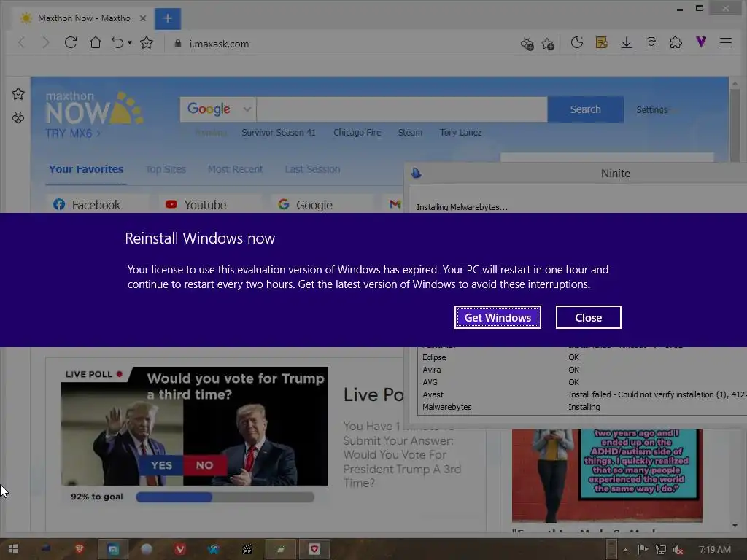Click the 7:19 AM taskbar clock
The height and width of the screenshot is (560, 747).
click(x=715, y=550)
